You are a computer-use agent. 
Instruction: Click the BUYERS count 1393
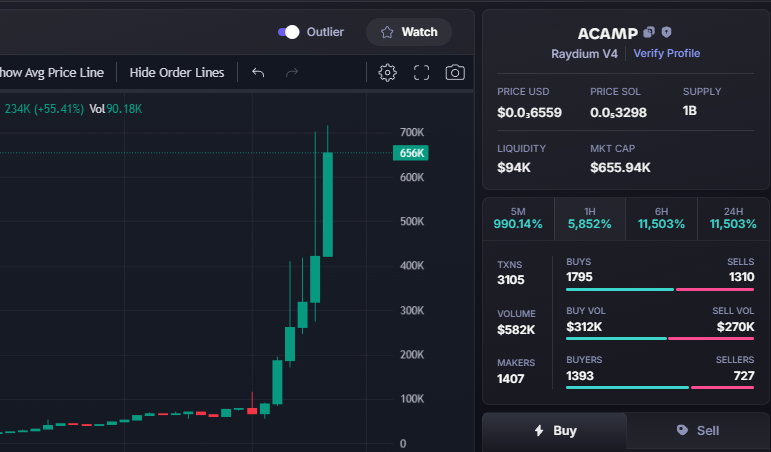580,376
